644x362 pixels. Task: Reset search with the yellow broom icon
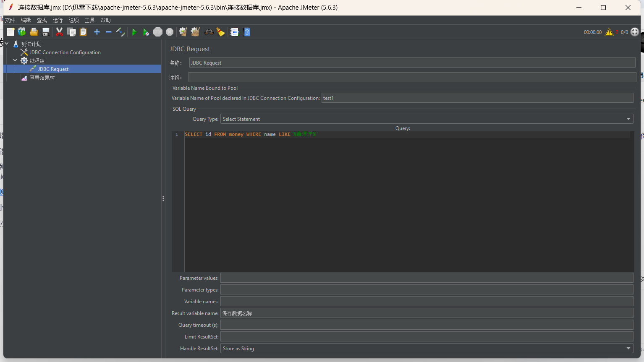point(220,32)
